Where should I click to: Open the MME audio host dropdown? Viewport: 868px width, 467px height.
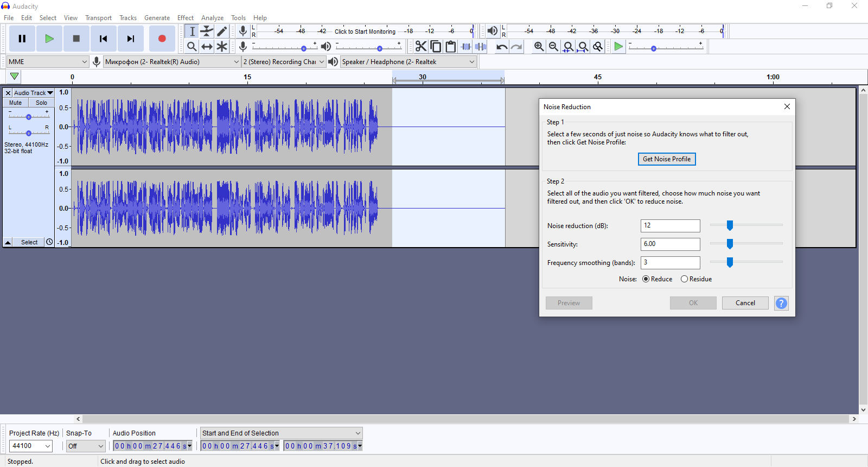(48, 62)
